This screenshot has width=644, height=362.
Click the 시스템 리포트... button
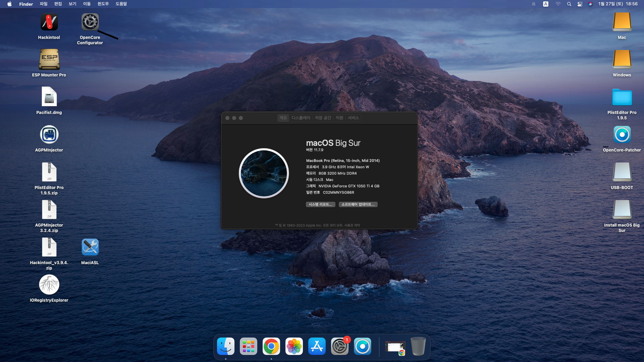[x=320, y=204]
